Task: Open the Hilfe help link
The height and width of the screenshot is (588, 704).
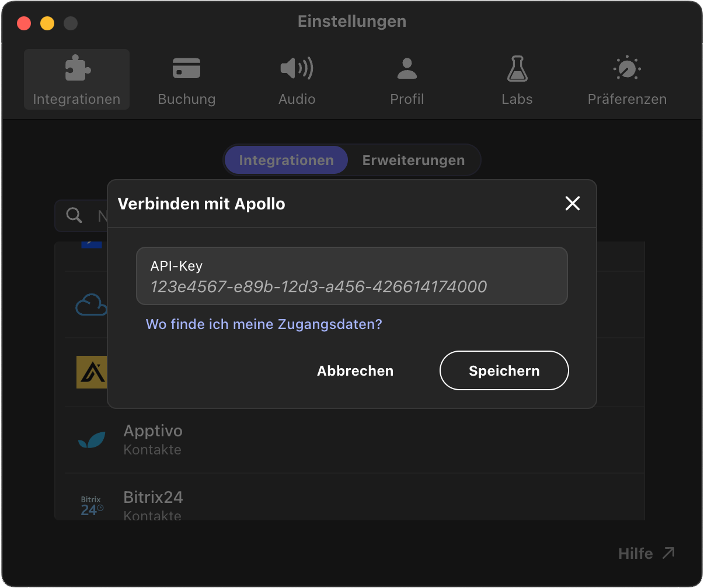Action: (x=646, y=553)
